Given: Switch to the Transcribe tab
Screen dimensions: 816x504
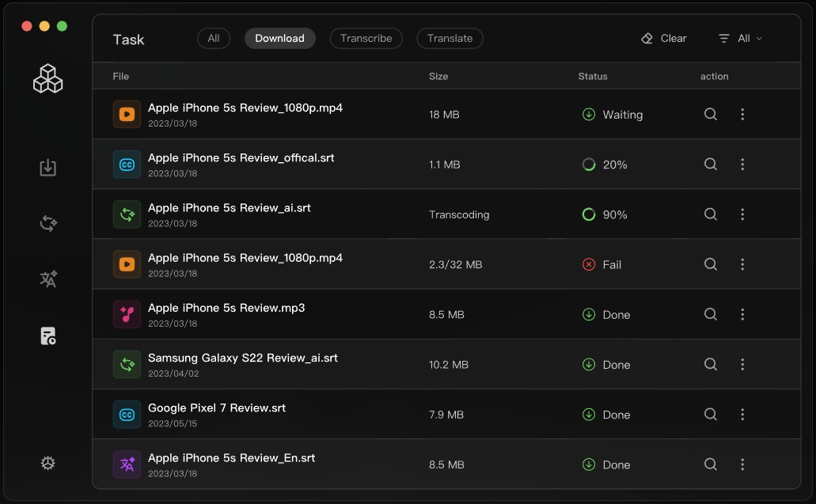Looking at the screenshot, I should [366, 39].
